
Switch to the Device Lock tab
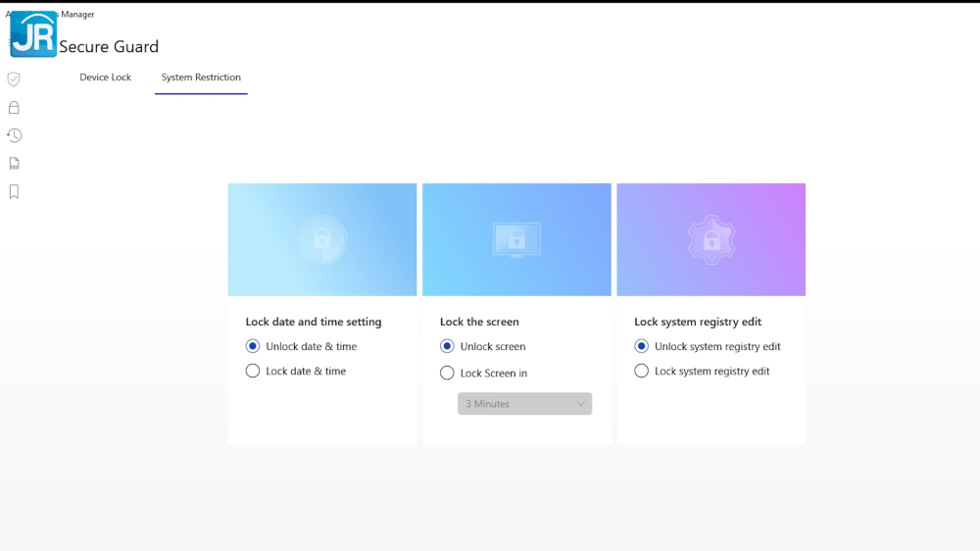[105, 77]
